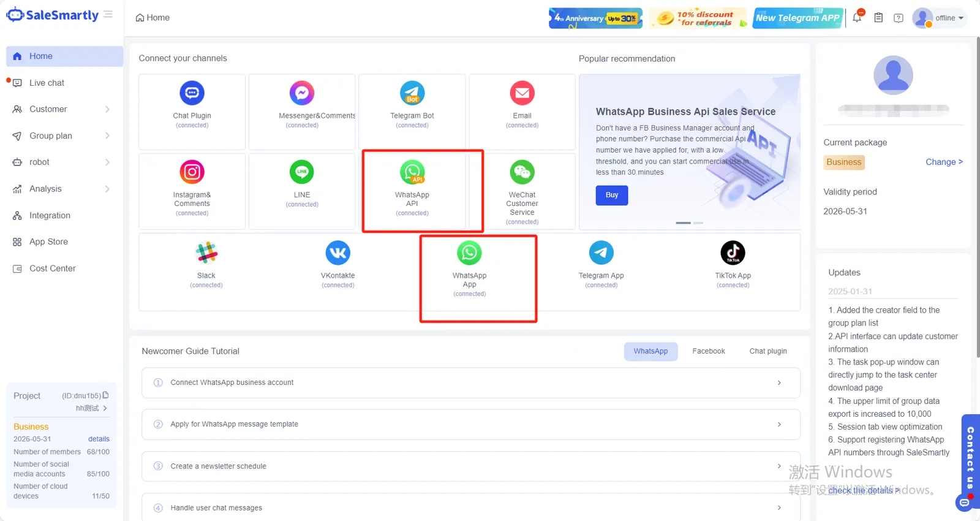Collapse the sidebar with the hamburger icon

click(108, 14)
